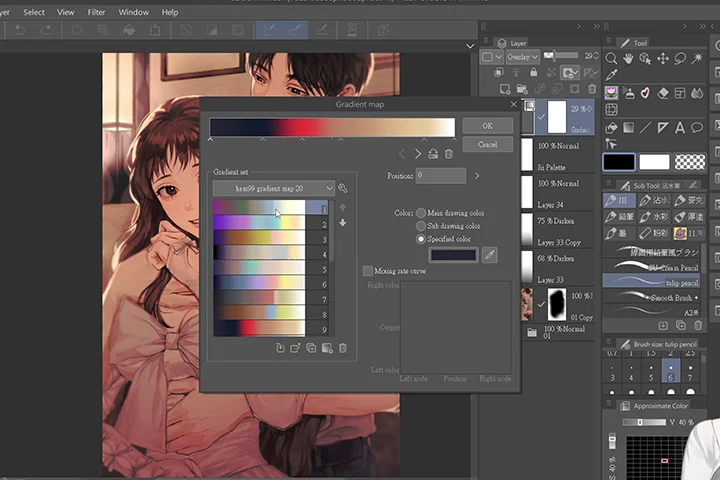Open the Window menu
Screen dimensions: 720x480
134,12
